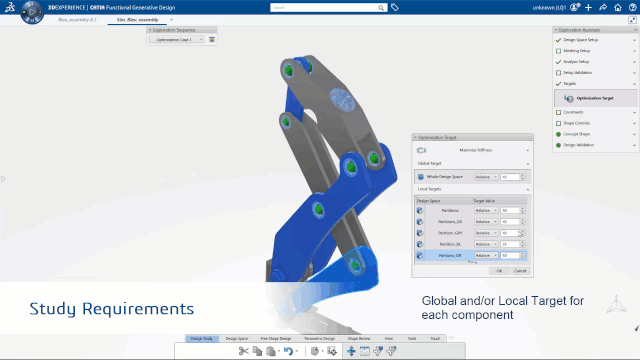Click the Partitions_GS target value field

pos(510,222)
